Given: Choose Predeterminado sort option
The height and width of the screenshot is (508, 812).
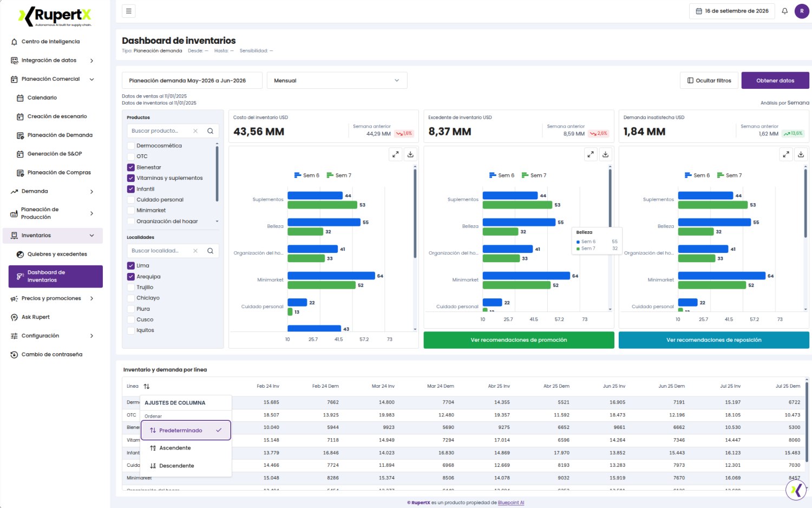Looking at the screenshot, I should point(186,431).
